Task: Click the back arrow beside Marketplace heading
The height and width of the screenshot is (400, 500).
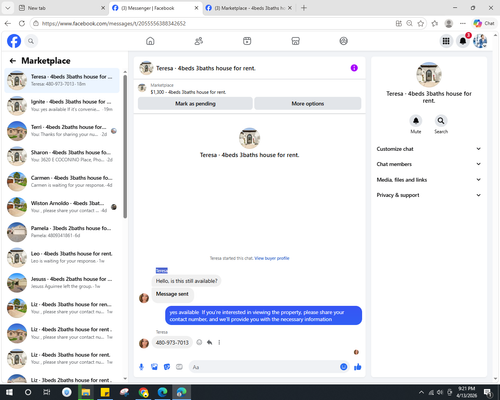Action: click(x=13, y=61)
